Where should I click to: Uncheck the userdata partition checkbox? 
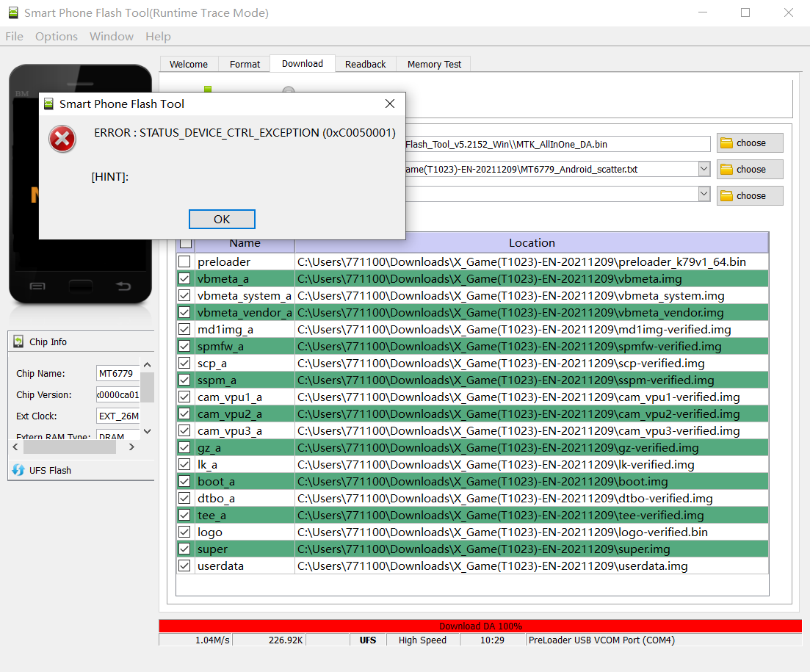point(184,566)
